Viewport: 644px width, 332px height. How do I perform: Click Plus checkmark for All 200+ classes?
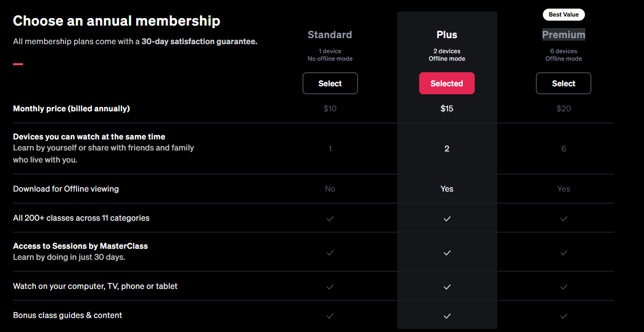[x=447, y=219]
